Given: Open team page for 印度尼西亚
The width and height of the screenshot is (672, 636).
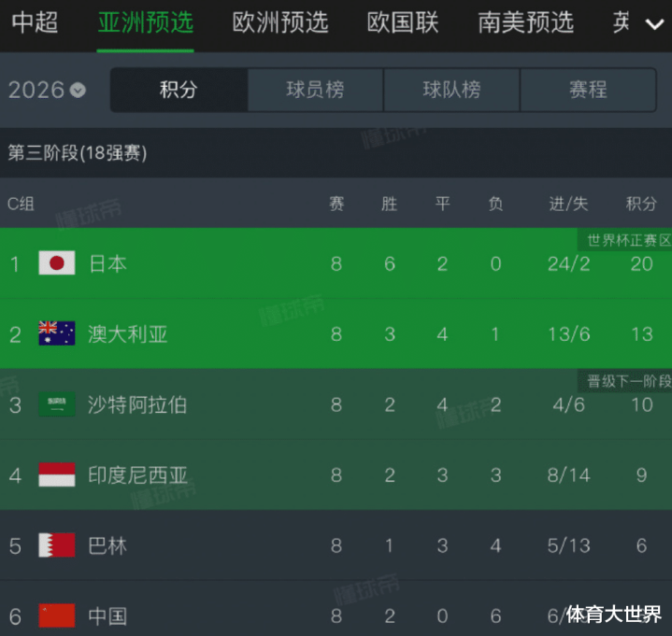Looking at the screenshot, I should (138, 475).
